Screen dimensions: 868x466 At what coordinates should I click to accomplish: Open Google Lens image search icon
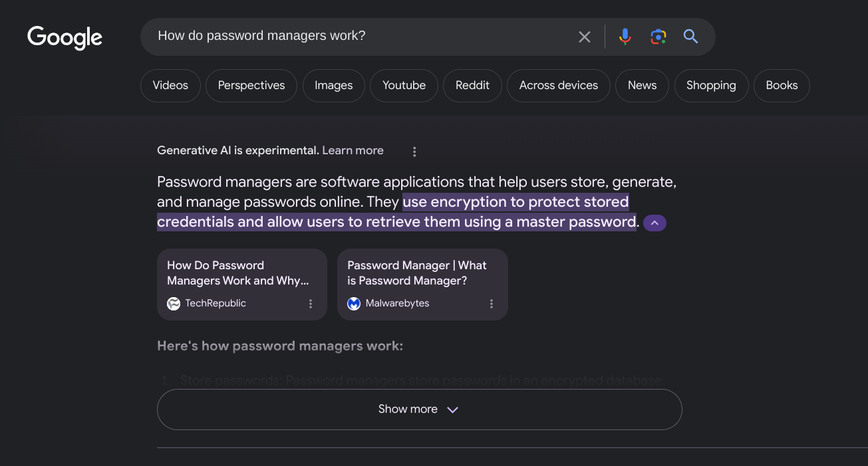pos(658,37)
